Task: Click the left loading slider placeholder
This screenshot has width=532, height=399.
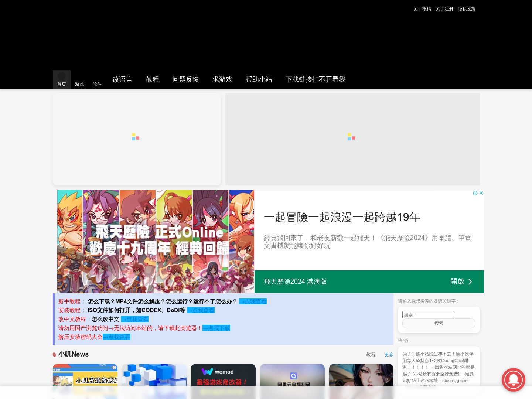Action: 137,139
